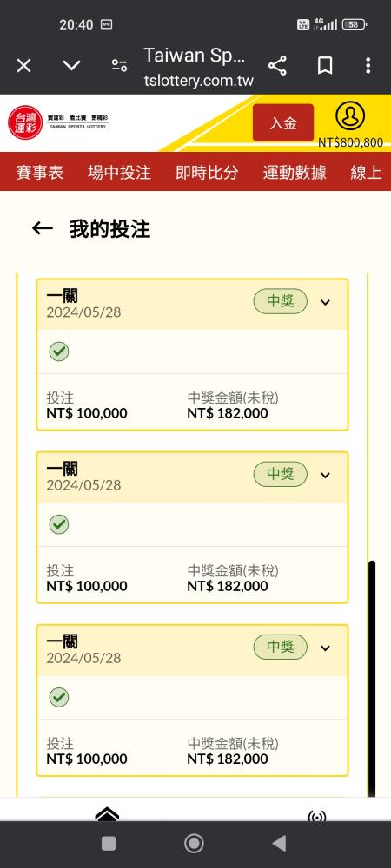391x868 pixels.
Task: Open the browser three-dot menu
Action: [x=368, y=67]
